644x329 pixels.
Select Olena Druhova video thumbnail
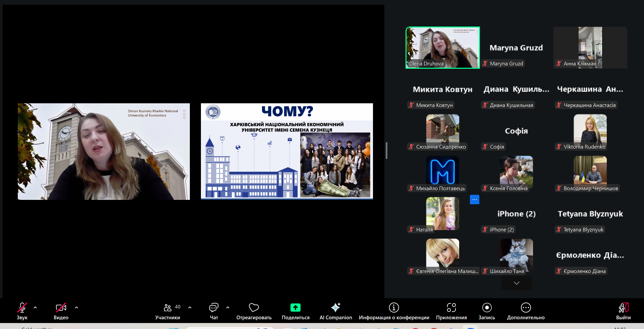(442, 48)
